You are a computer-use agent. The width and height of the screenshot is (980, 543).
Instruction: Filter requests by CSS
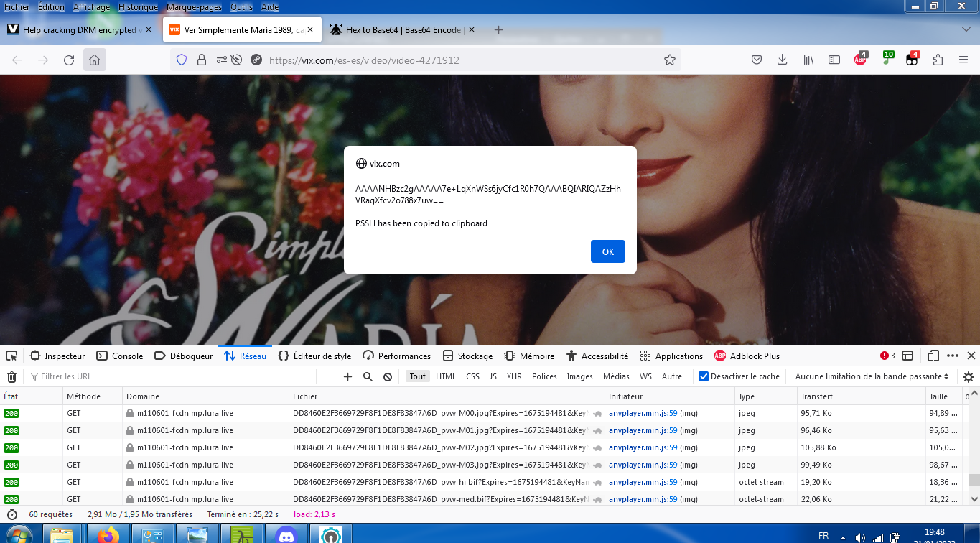click(x=472, y=376)
